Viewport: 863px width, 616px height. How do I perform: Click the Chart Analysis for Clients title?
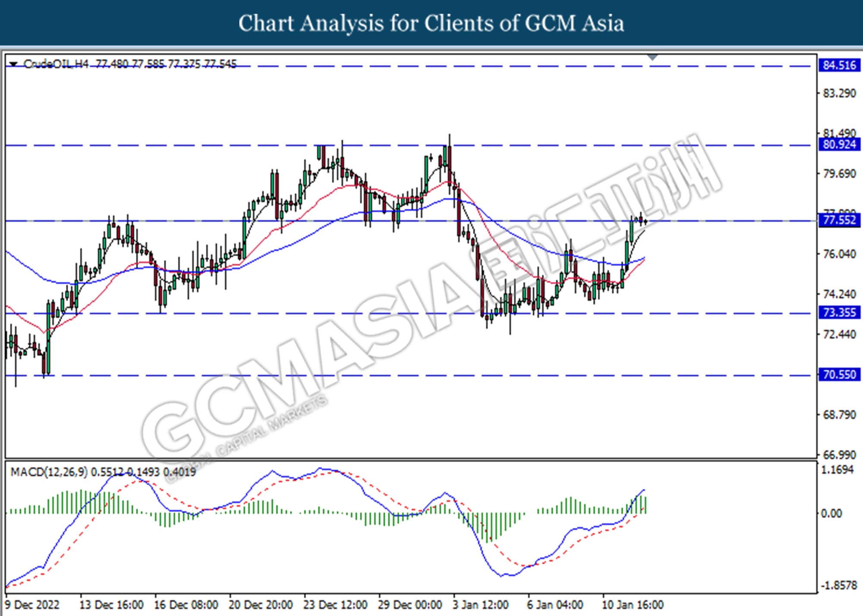pyautogui.click(x=431, y=23)
